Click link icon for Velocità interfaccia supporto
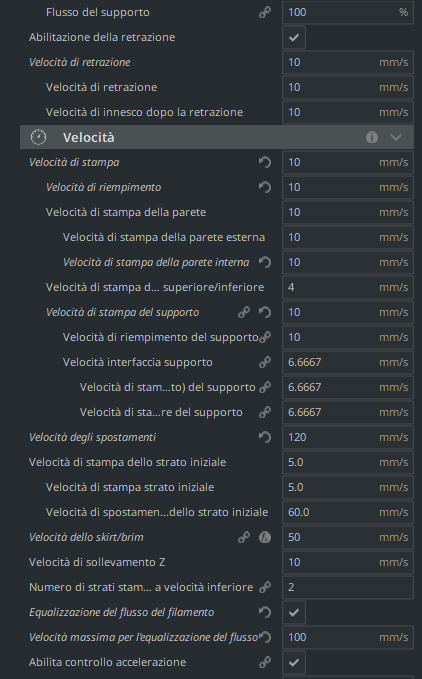The height and width of the screenshot is (679, 422). 265,362
